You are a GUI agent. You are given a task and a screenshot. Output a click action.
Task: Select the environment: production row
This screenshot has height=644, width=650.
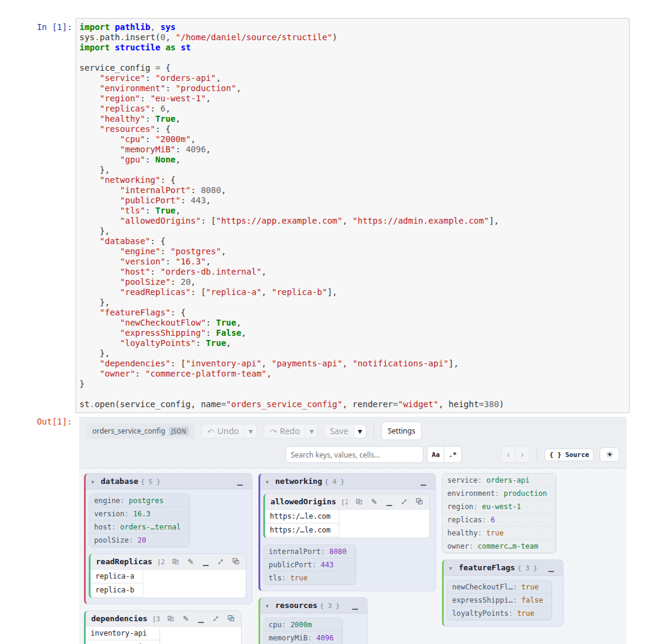click(499, 493)
